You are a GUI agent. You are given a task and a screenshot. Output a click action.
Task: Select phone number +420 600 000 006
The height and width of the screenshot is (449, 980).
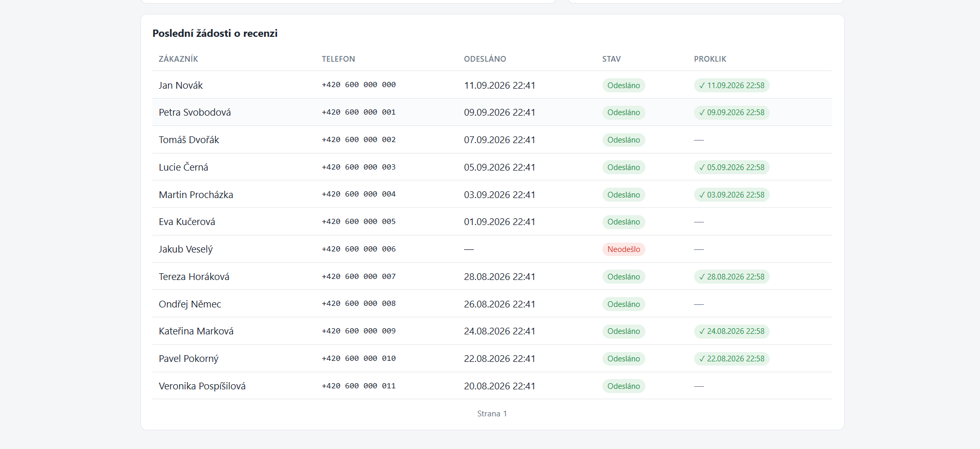click(358, 249)
